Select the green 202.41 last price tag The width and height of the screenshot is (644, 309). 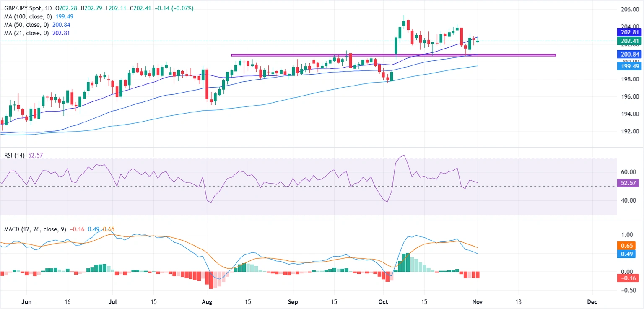pyautogui.click(x=629, y=41)
